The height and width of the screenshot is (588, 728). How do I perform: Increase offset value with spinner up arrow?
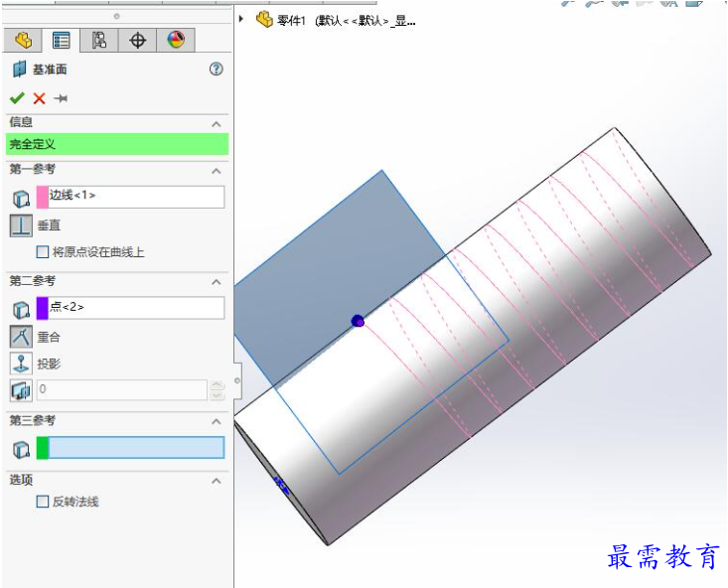point(218,385)
